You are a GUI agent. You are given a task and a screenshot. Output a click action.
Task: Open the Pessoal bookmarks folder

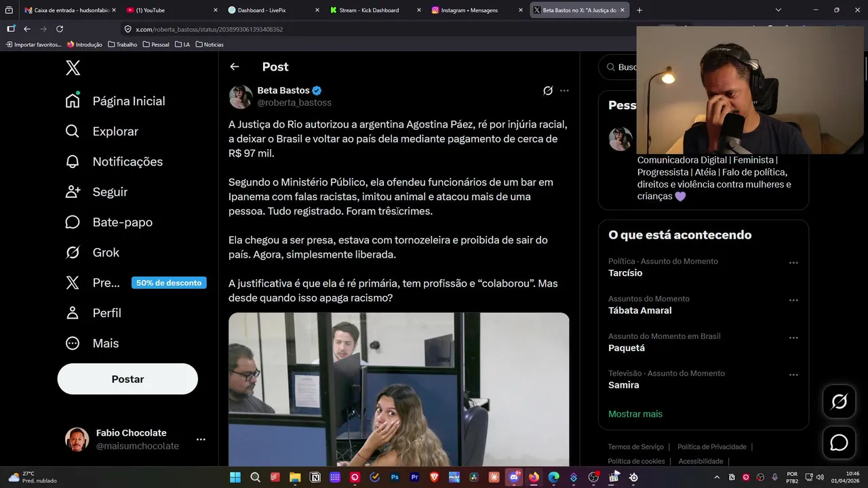[155, 45]
